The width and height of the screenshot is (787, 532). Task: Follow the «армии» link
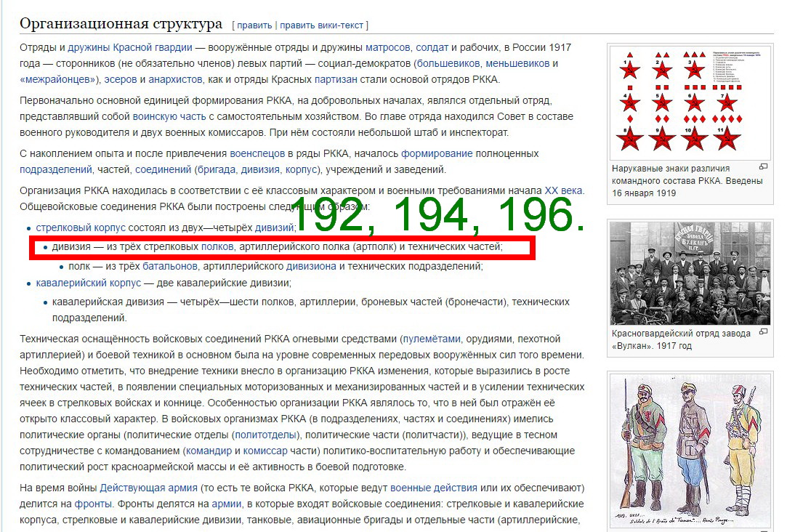tap(227, 504)
